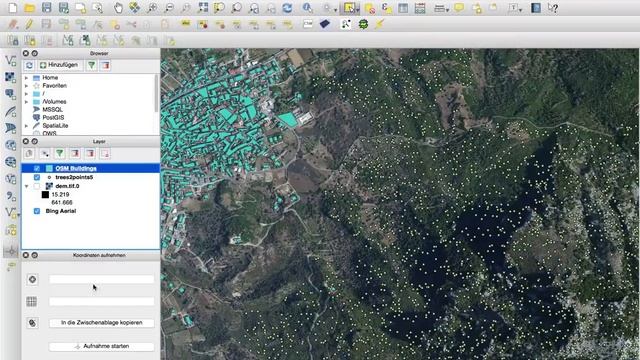640x360 pixels.
Task: Click the coordinate grid icon below the crosshair
Action: [x=31, y=301]
